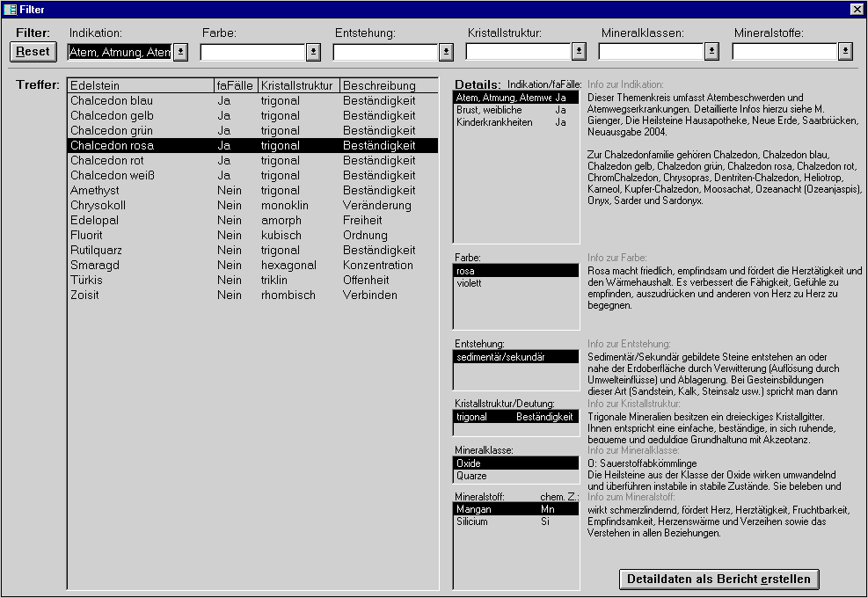Click the Indikation filter input field
This screenshot has width=868, height=598.
pos(120,52)
